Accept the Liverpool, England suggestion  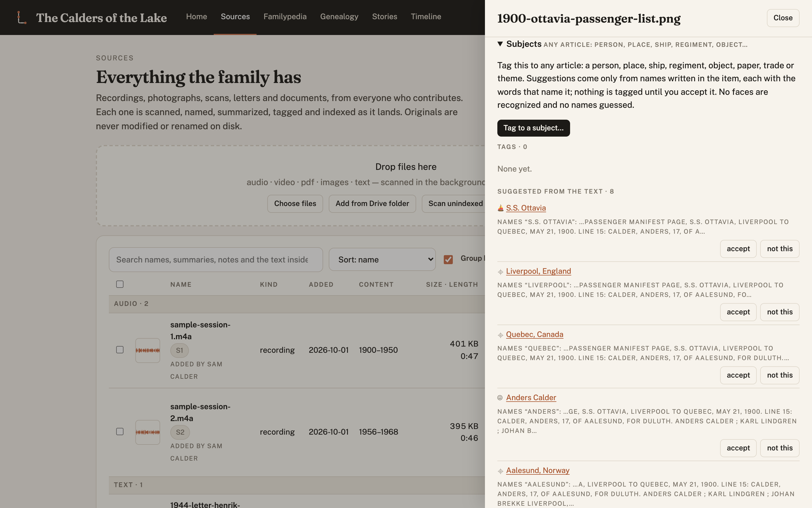click(x=738, y=312)
